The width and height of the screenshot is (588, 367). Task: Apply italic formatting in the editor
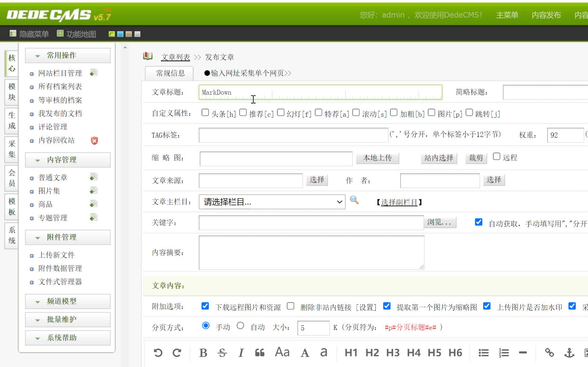[x=241, y=353]
